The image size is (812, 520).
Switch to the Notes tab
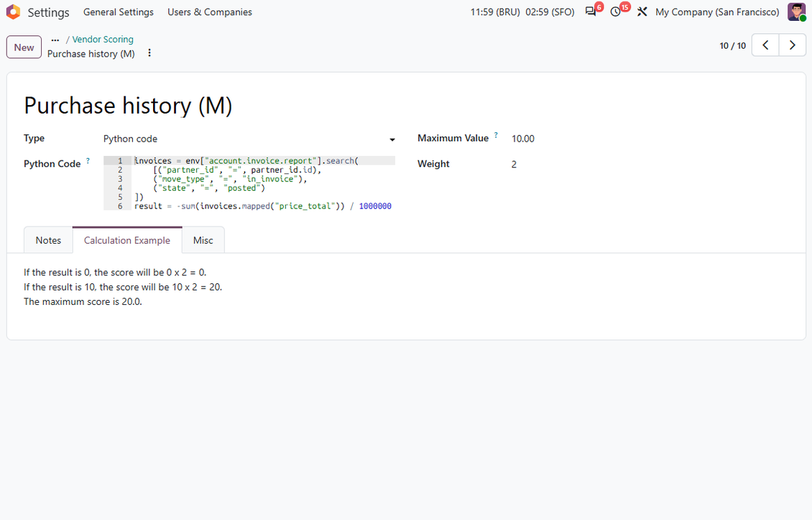tap(48, 240)
